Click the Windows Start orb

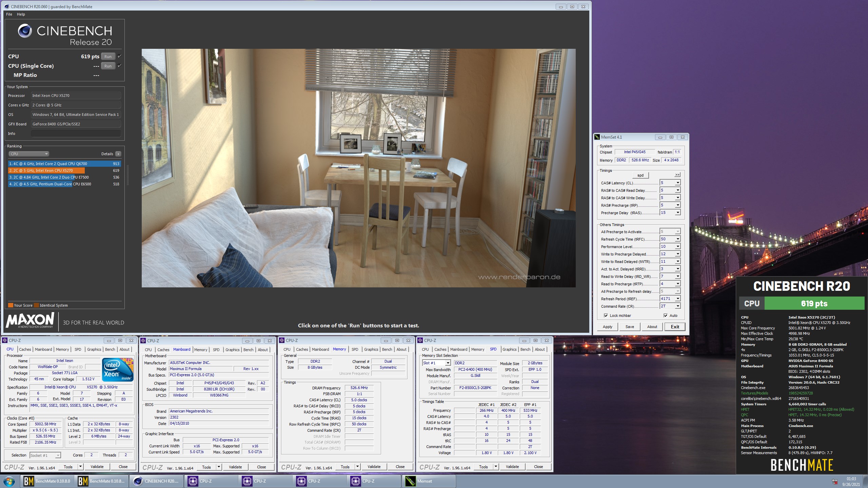point(9,481)
